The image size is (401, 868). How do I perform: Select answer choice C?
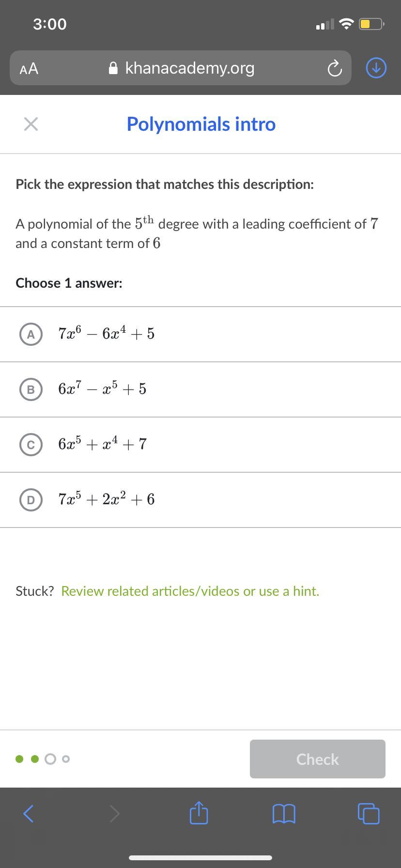pyautogui.click(x=31, y=445)
